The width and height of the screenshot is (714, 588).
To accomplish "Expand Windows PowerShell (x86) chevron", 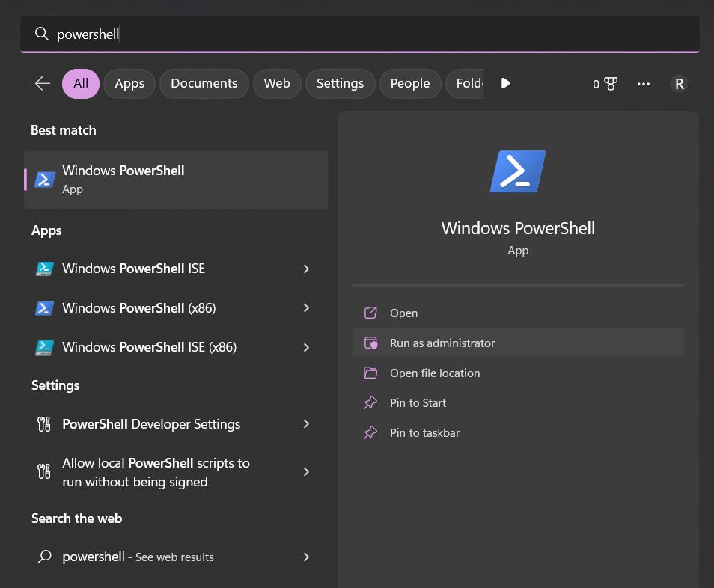I will tap(306, 308).
